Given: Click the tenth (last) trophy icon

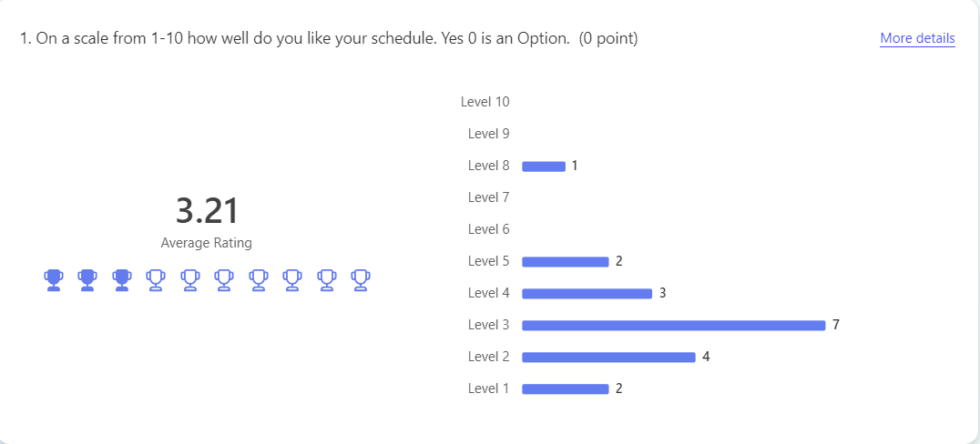Looking at the screenshot, I should (360, 279).
